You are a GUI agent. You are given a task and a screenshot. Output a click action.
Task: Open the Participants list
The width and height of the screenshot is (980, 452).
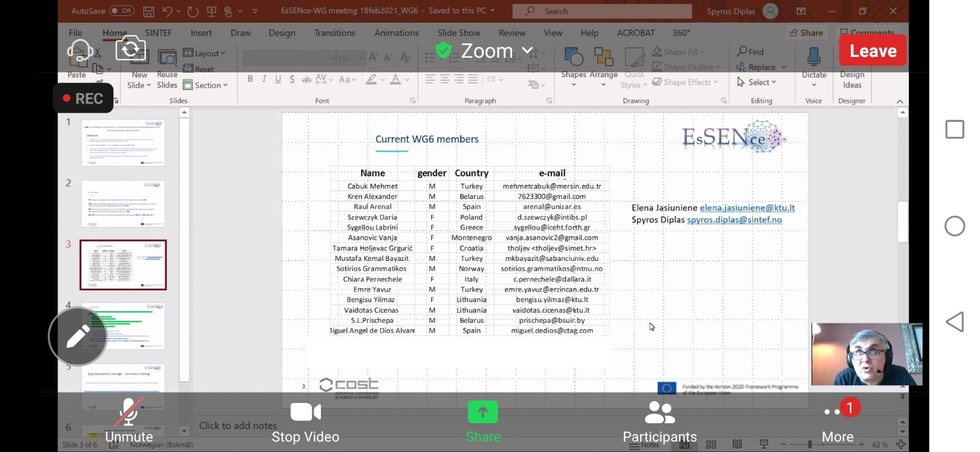[x=660, y=421]
